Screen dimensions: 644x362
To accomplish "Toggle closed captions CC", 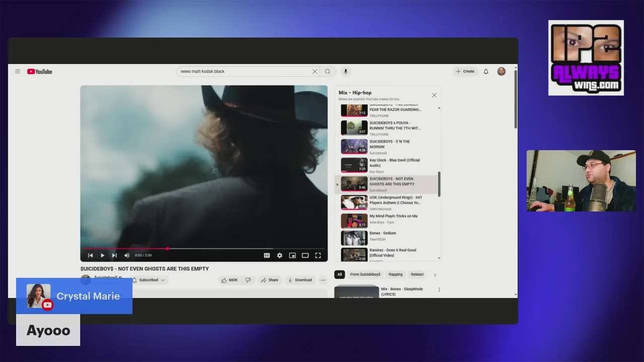I will coord(267,255).
